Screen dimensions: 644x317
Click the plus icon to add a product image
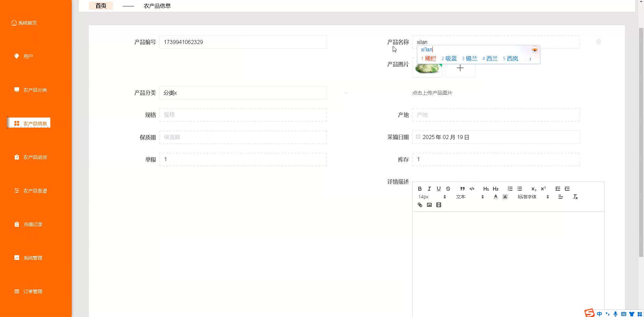pos(460,68)
